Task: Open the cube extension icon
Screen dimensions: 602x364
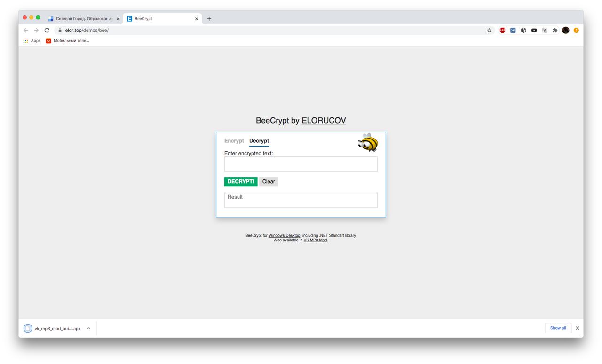Action: pos(523,30)
